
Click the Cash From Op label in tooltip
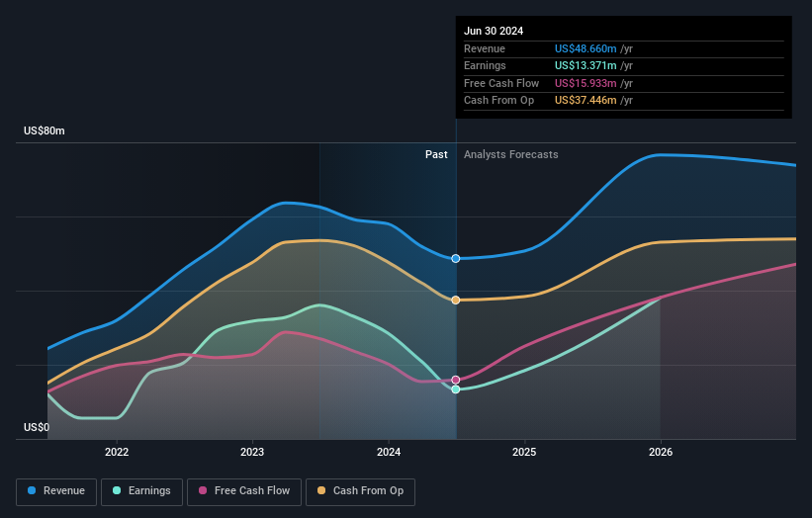[x=498, y=101]
